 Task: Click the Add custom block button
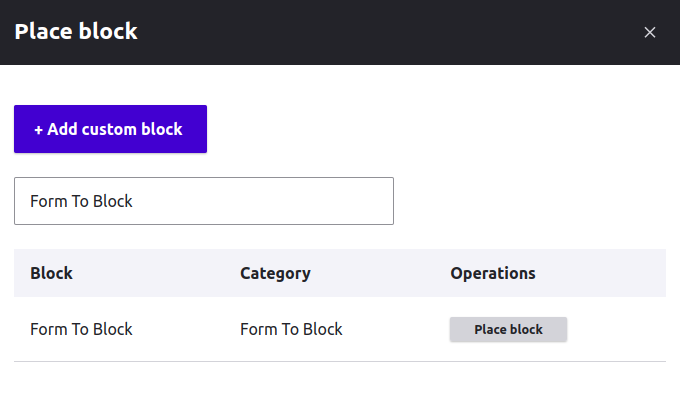(110, 129)
